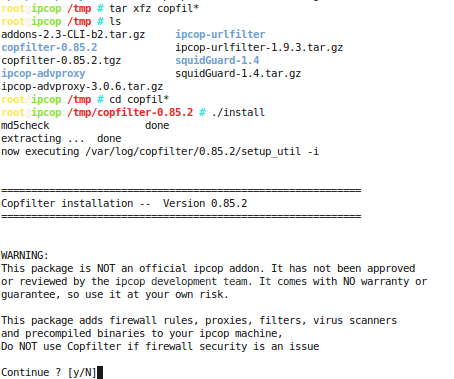Screen dimensions: 454x379
Task: Click the md5check status line
Action: pyautogui.click(x=85, y=125)
